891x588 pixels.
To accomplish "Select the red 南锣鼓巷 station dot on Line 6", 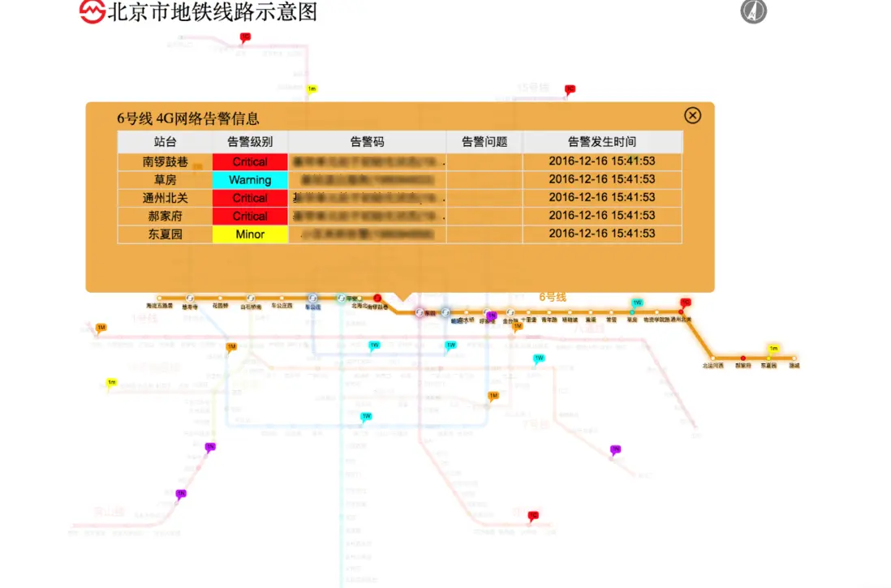I will click(x=377, y=298).
